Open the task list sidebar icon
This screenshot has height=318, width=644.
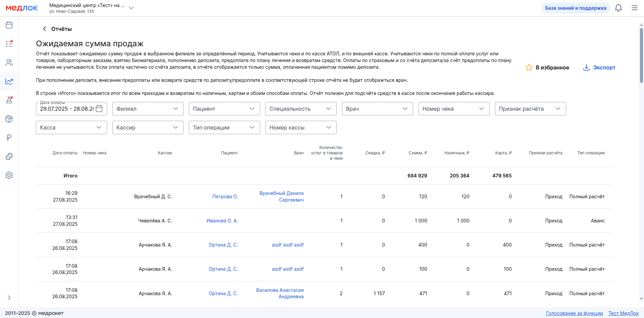[x=9, y=44]
